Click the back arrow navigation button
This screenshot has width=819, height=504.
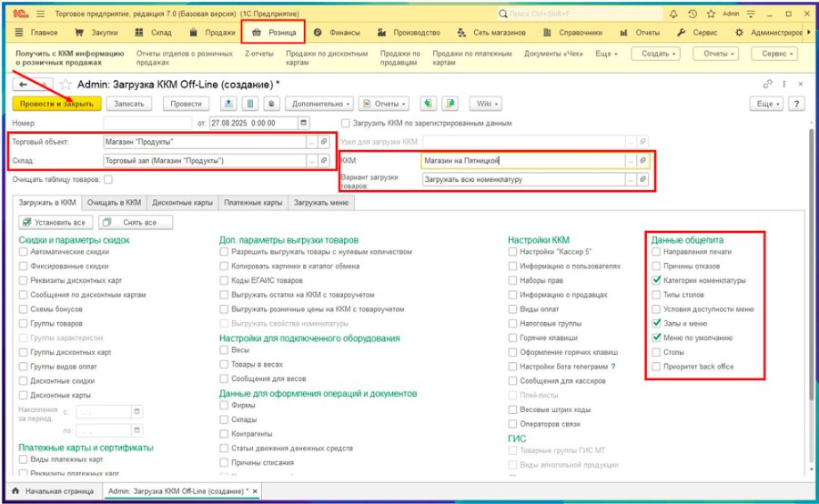(x=23, y=85)
